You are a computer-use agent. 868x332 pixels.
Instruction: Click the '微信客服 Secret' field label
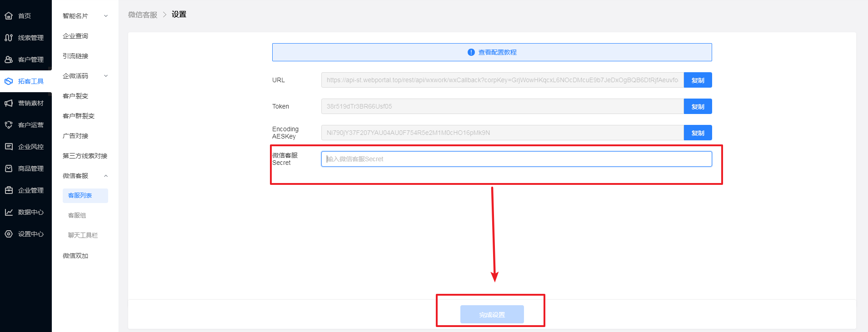pos(285,159)
